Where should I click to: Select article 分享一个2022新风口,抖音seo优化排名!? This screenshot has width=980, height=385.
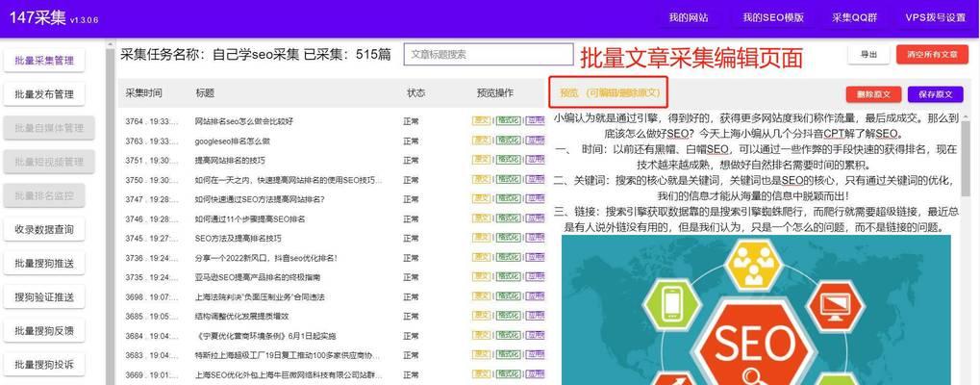[266, 258]
